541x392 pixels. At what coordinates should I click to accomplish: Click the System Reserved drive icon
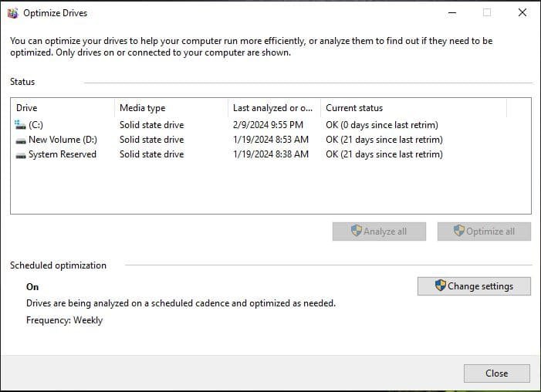tap(21, 154)
